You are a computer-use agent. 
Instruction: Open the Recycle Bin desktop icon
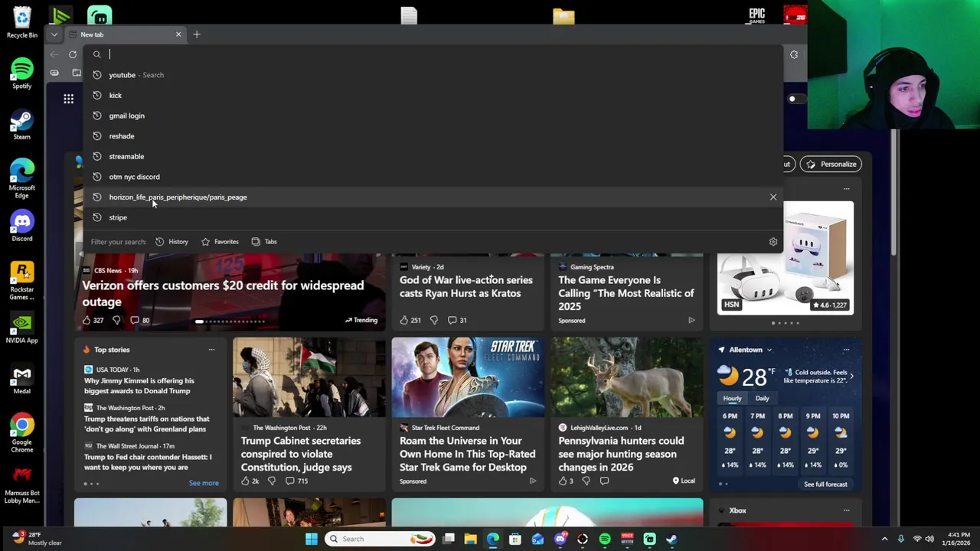coord(22,23)
